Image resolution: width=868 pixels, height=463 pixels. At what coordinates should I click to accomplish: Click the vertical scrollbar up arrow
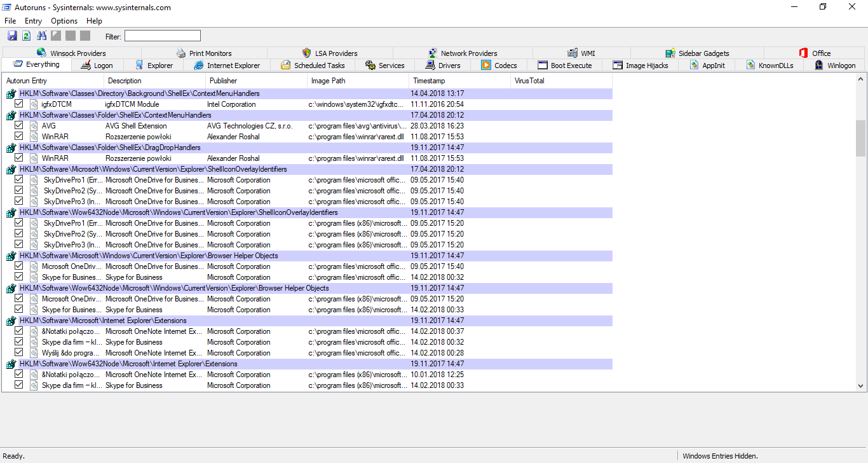tap(861, 80)
